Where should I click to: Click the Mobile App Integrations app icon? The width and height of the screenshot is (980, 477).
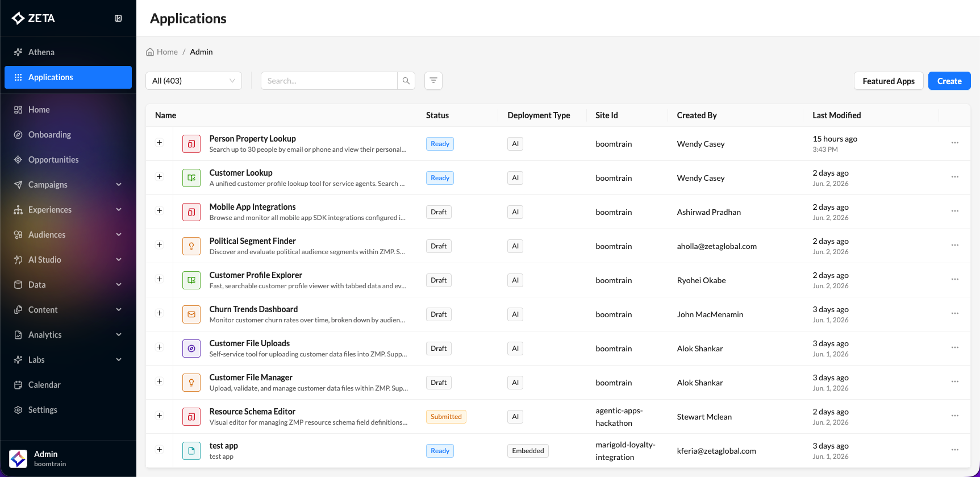tap(191, 212)
